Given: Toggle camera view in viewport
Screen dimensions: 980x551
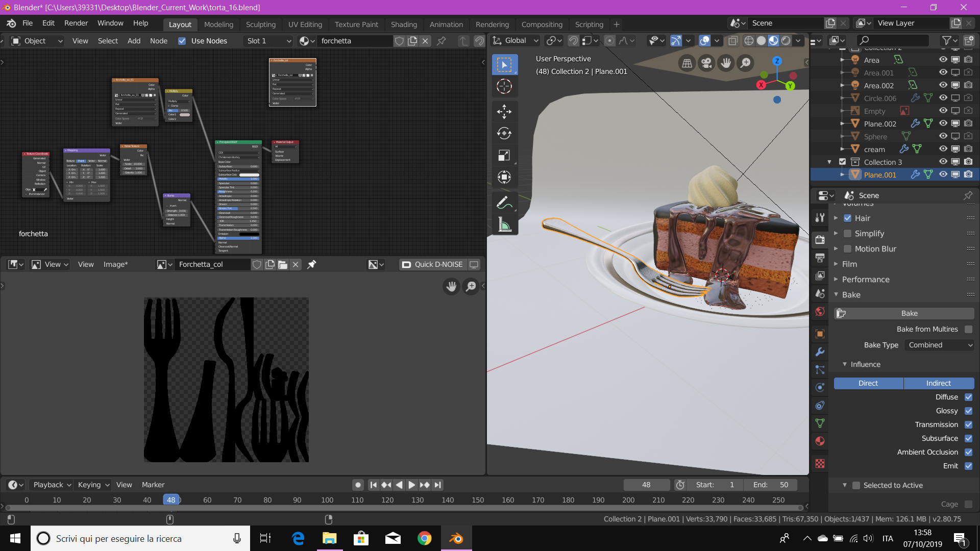Looking at the screenshot, I should (x=706, y=63).
